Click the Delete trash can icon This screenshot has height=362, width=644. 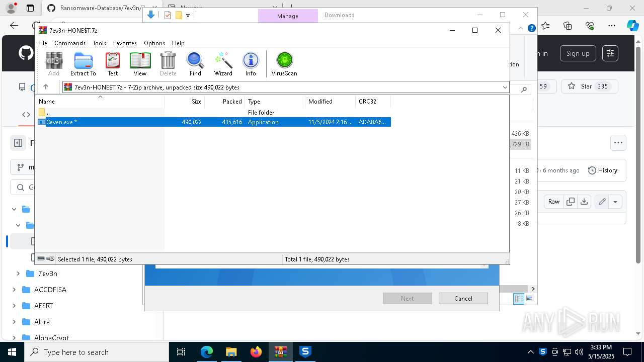[x=168, y=64]
